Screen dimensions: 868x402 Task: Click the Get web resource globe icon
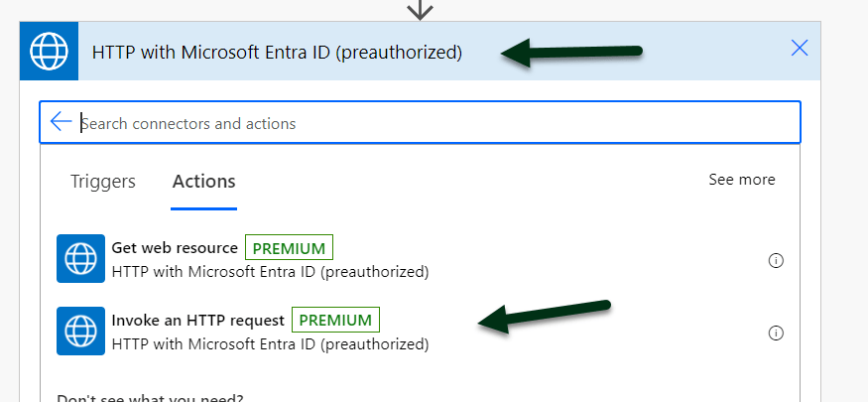(x=80, y=259)
